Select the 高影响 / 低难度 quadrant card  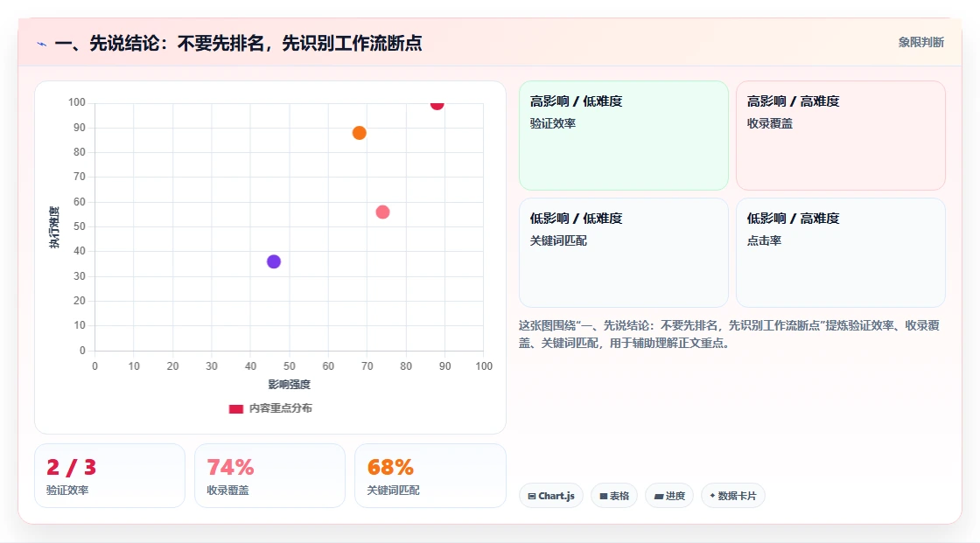(x=624, y=136)
